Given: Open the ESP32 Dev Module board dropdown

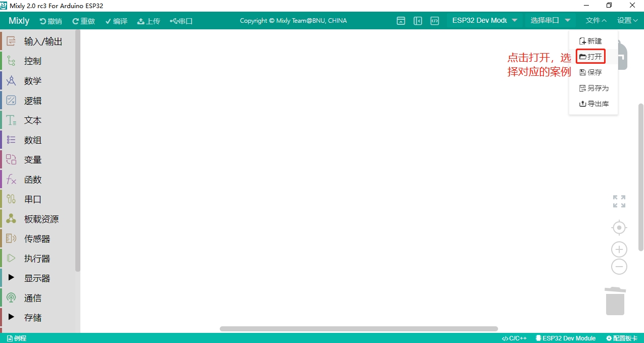Looking at the screenshot, I should point(484,21).
